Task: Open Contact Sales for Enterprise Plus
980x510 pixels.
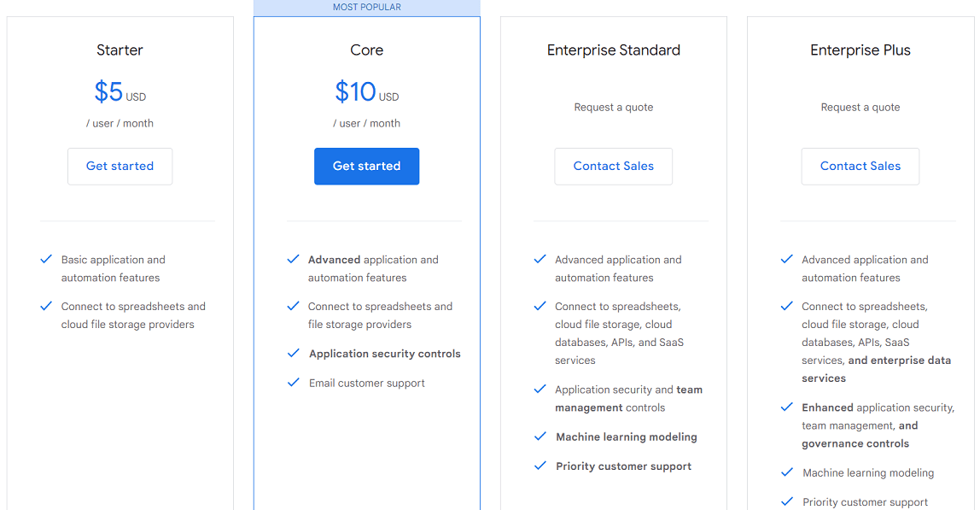Action: 860,166
